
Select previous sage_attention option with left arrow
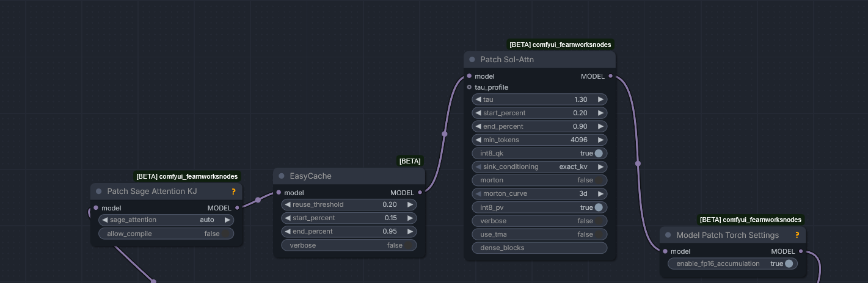click(105, 220)
